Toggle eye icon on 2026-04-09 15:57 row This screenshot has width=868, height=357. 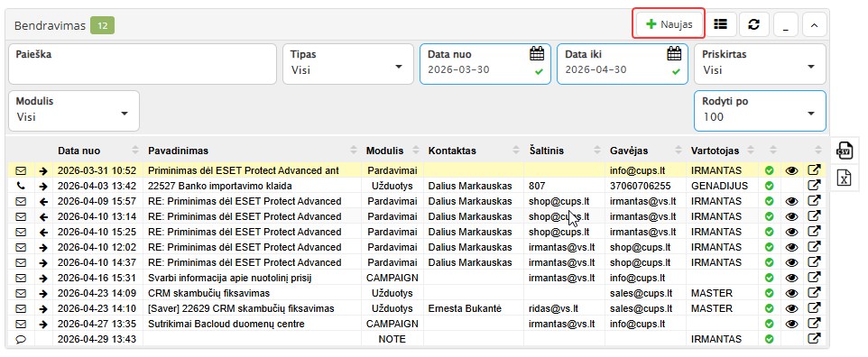click(791, 201)
